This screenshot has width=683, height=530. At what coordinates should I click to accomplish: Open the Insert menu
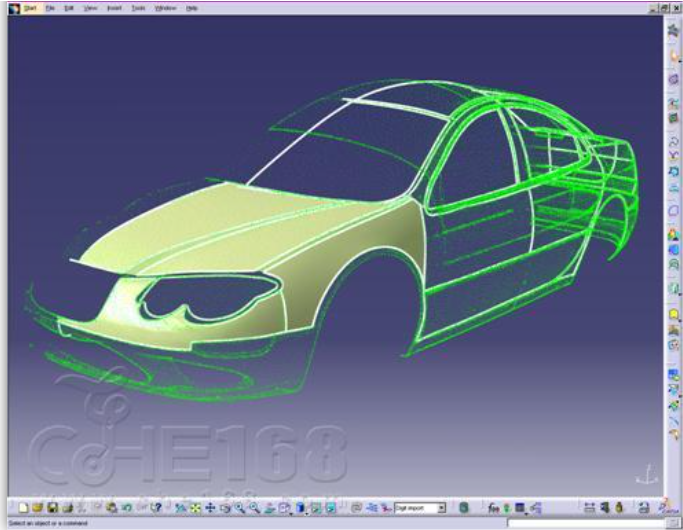(x=114, y=7)
